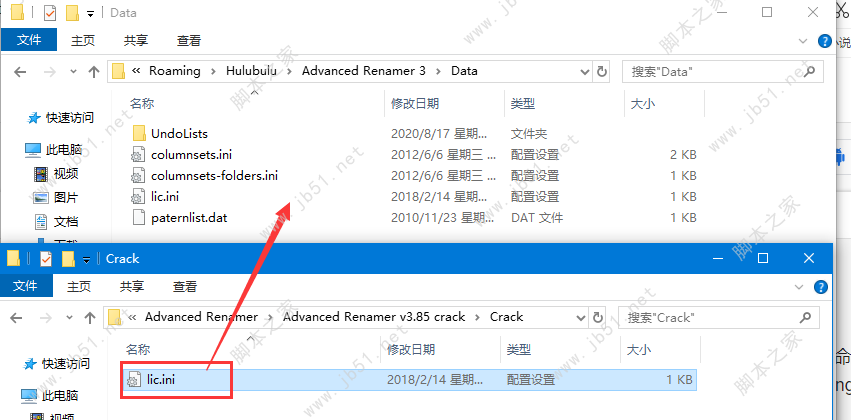Viewport: 851px width, 420px height.
Task: Open 快速访问 in Data window sidebar
Action: pyautogui.click(x=69, y=117)
